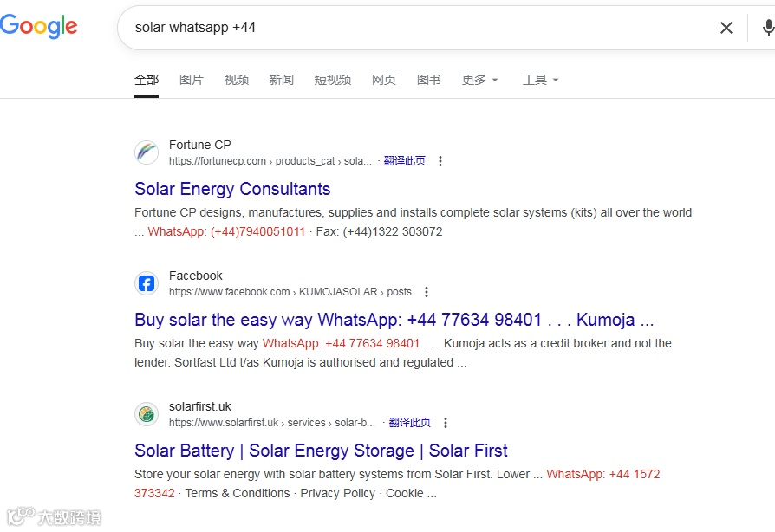Select the 全部 results tab
This screenshot has width=775, height=532.
point(147,80)
